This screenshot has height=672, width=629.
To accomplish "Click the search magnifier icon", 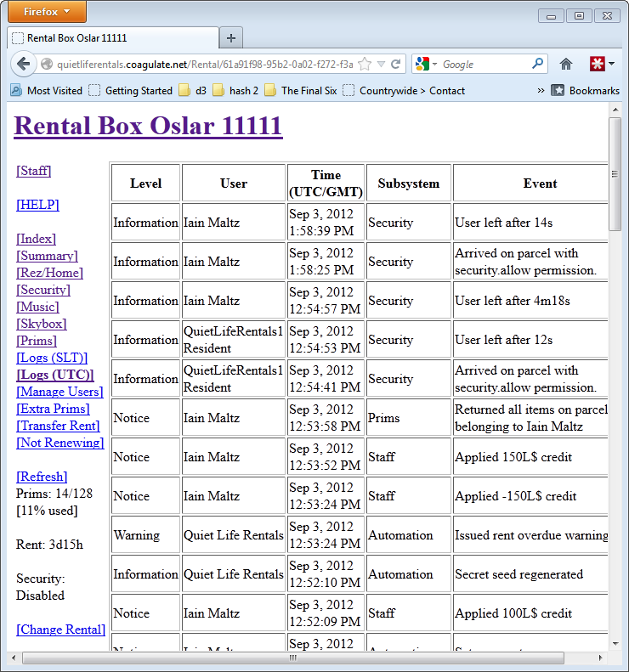I will (537, 64).
